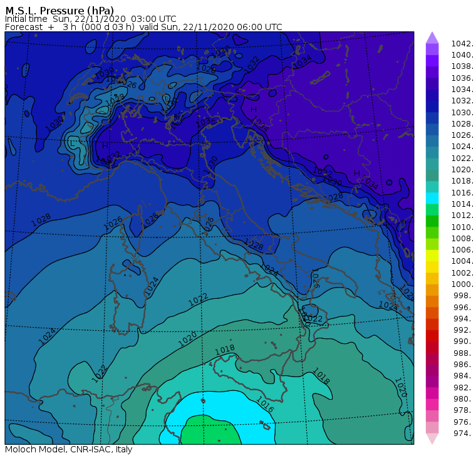Click color scale label "1008."
Image resolution: width=476 pixels, height=458 pixels.
click(x=462, y=239)
